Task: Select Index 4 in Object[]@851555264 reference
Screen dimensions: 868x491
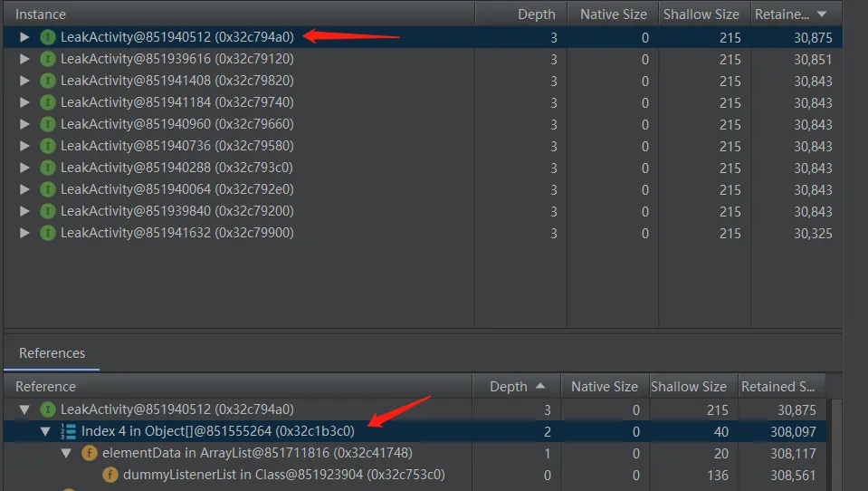Action: tap(415, 431)
